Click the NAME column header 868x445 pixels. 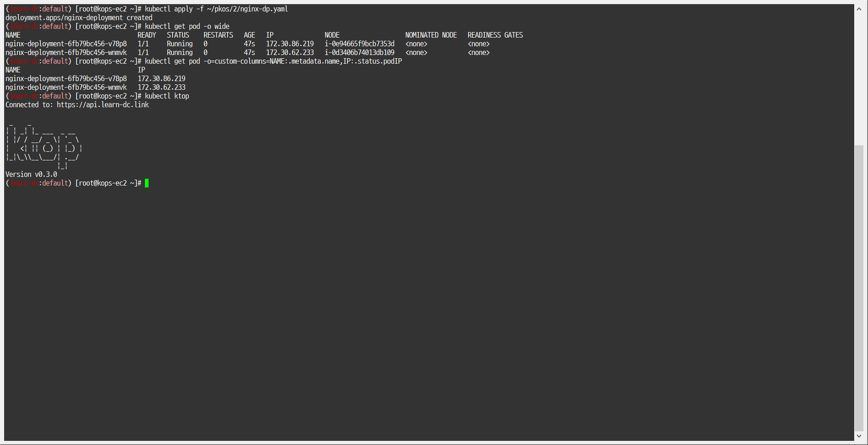[x=13, y=35]
